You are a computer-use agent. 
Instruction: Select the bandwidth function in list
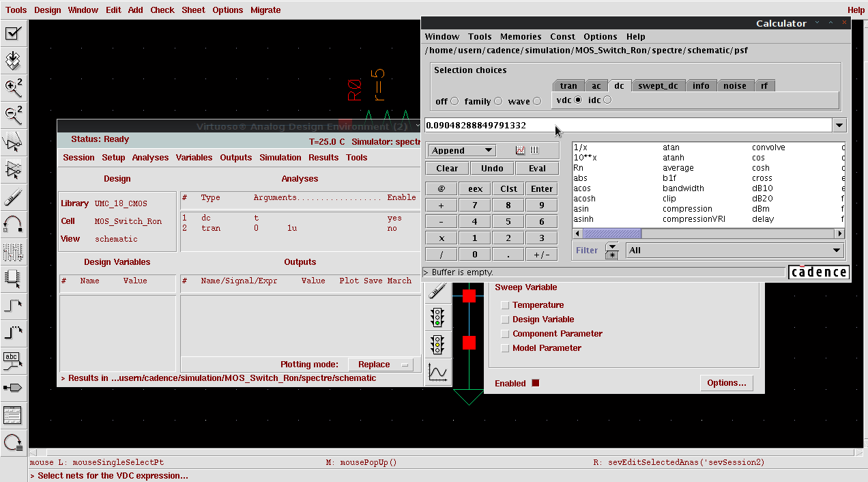[683, 188]
